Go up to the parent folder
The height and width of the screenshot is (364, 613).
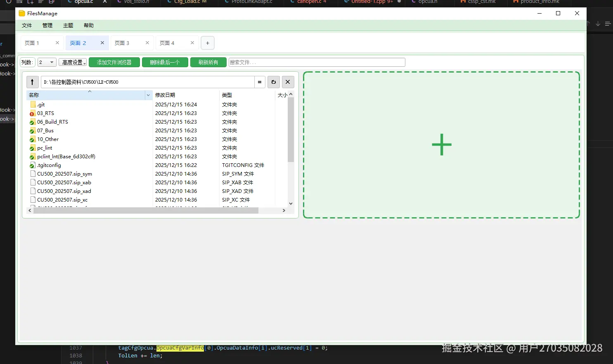32,82
